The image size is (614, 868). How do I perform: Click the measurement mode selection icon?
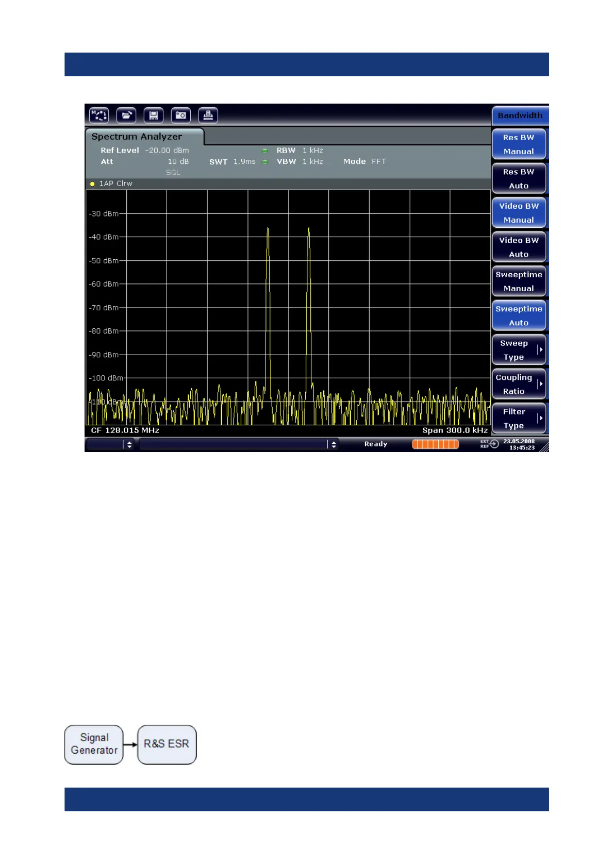click(x=99, y=115)
